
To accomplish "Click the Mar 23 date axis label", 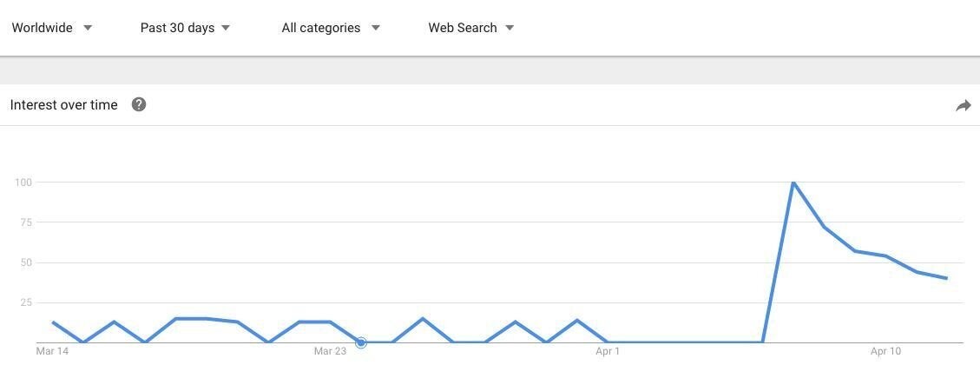I will coord(330,351).
